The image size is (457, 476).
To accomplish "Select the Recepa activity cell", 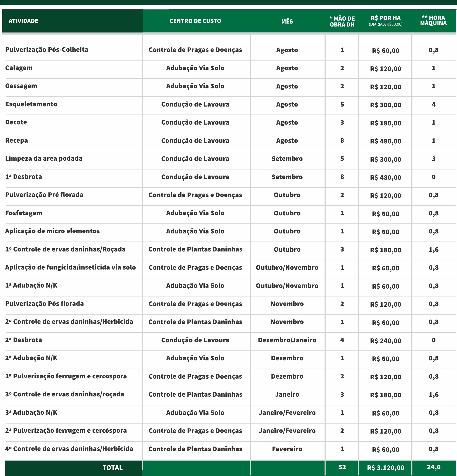I will [x=17, y=141].
